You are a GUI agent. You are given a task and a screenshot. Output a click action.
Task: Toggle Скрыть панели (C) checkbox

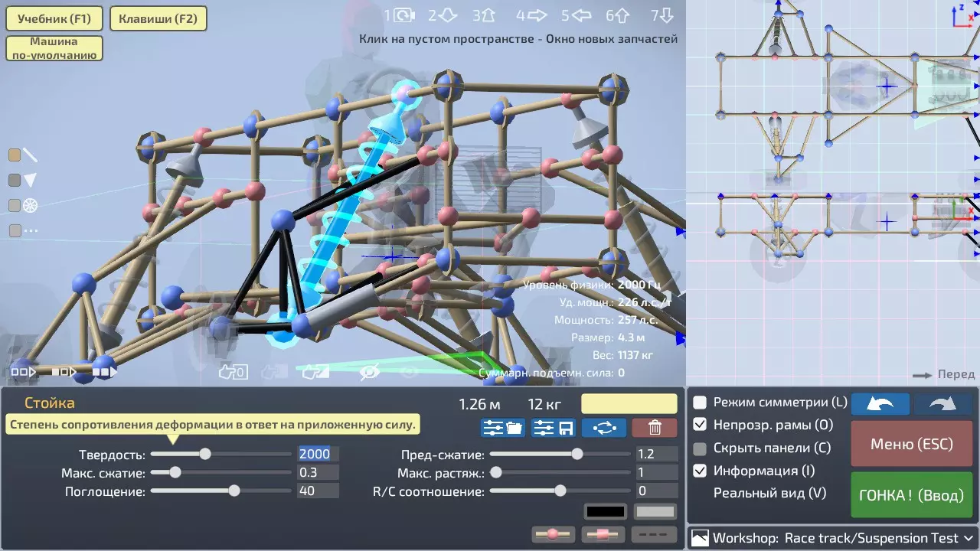tap(700, 448)
